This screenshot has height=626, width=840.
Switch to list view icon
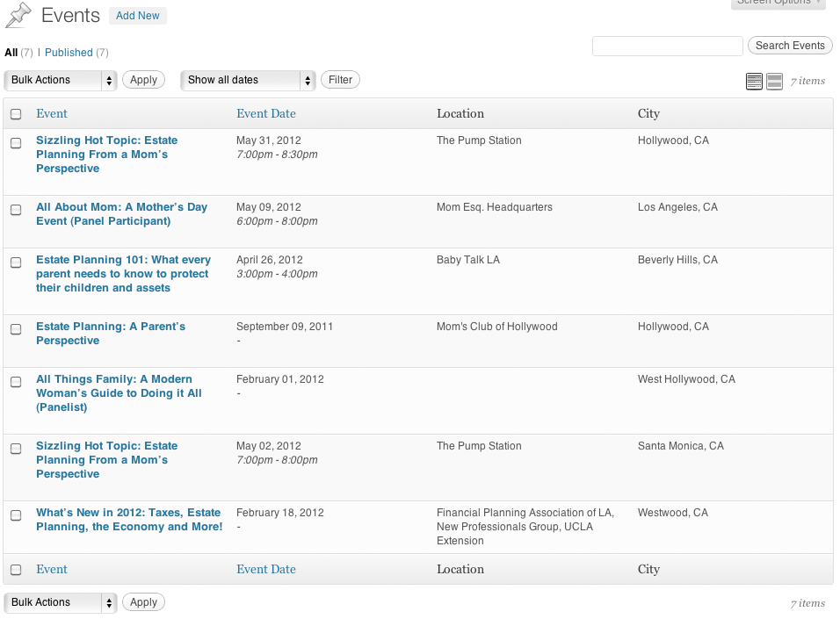tap(754, 82)
